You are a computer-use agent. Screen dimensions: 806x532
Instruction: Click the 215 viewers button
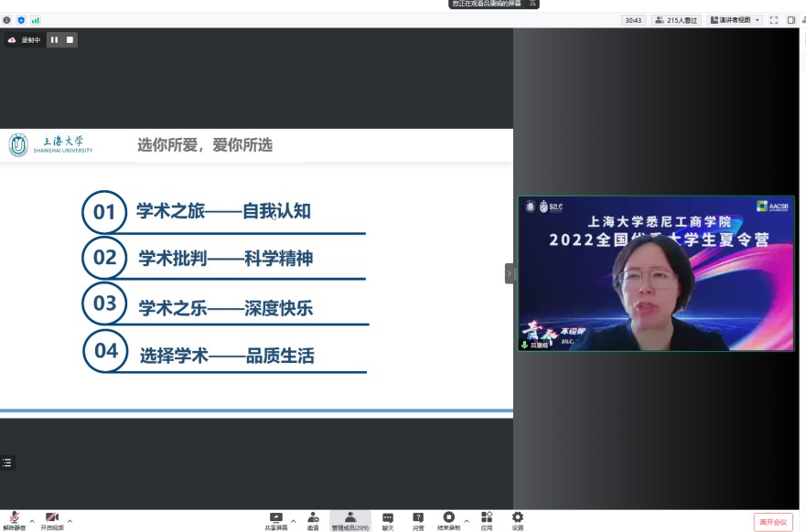point(676,20)
